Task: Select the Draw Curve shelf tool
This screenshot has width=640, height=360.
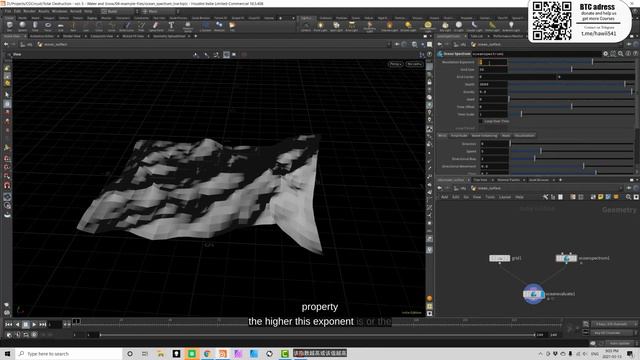Action: pyautogui.click(x=127, y=26)
